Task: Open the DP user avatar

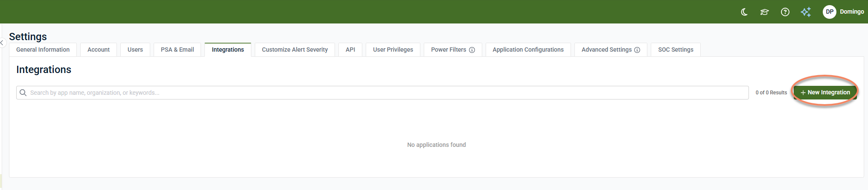Action: pos(830,12)
